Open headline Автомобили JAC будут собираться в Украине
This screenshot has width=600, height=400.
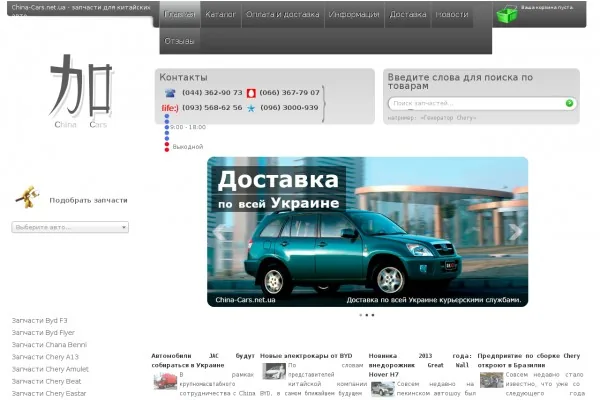click(x=203, y=360)
